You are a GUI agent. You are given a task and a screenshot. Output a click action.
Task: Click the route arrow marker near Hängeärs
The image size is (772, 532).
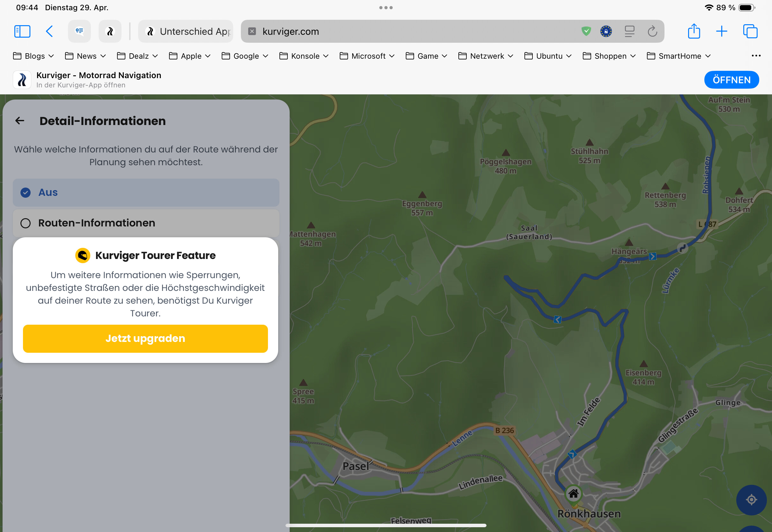(x=653, y=256)
